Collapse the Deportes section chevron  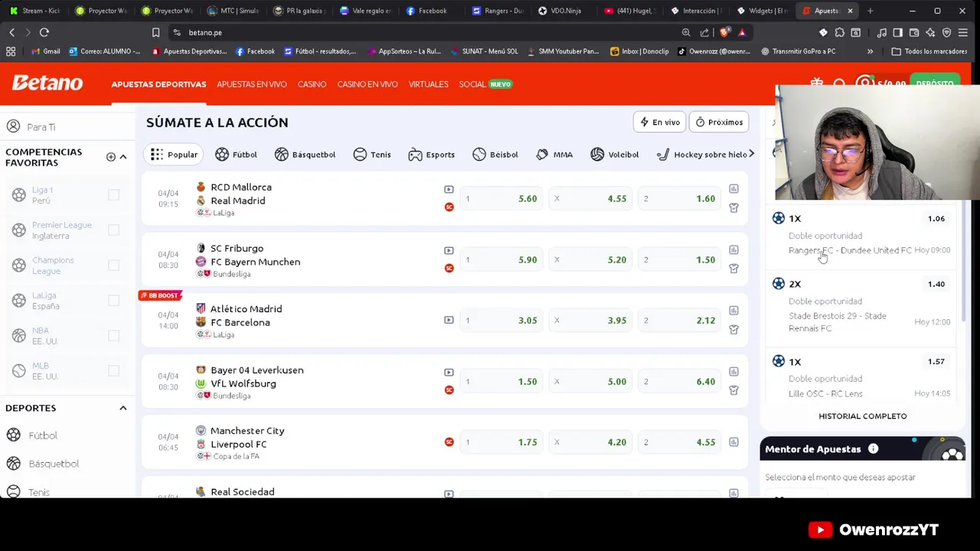[x=122, y=408]
